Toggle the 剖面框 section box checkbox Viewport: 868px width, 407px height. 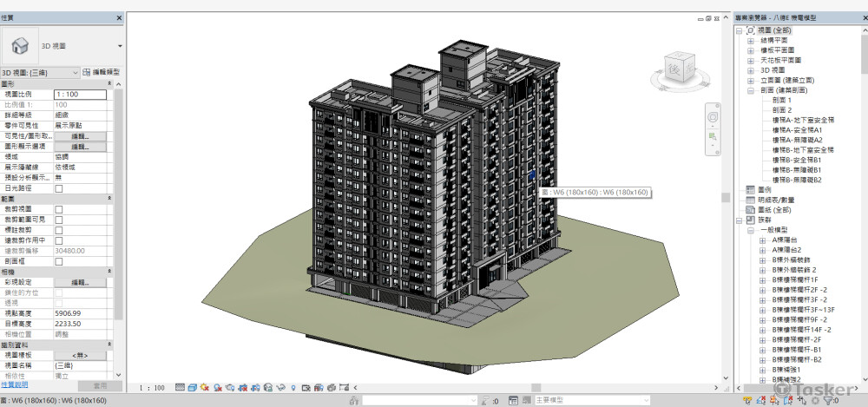(59, 260)
